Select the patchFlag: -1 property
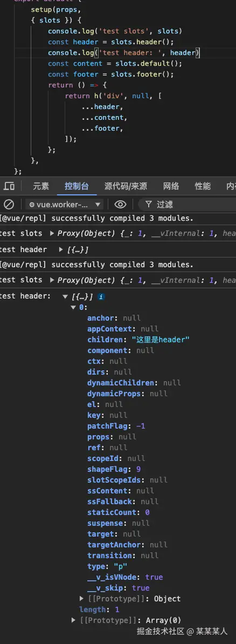Screen dimensions: 236x644 coord(116,426)
